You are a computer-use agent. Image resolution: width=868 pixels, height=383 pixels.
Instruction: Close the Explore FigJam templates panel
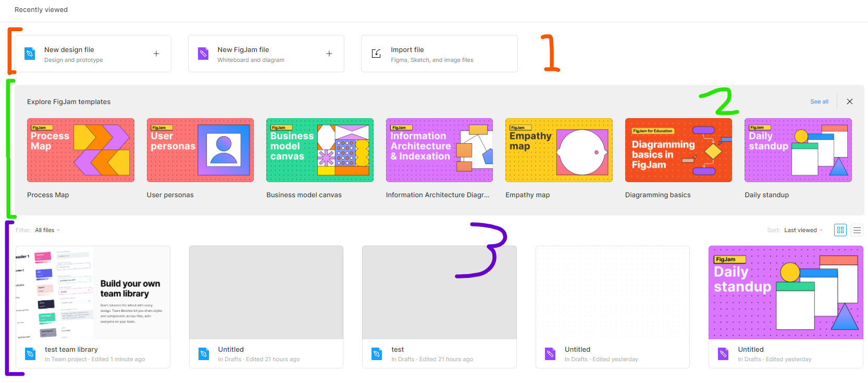(x=850, y=101)
